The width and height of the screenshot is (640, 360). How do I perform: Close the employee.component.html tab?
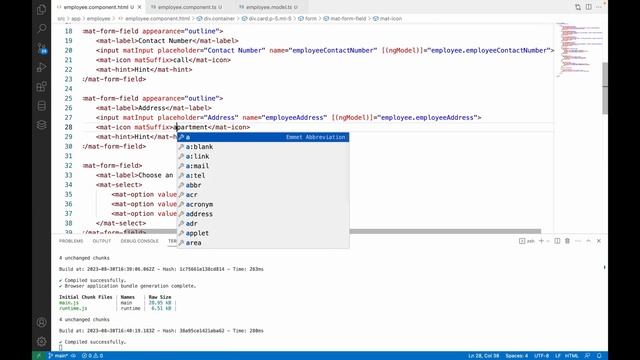click(140, 7)
